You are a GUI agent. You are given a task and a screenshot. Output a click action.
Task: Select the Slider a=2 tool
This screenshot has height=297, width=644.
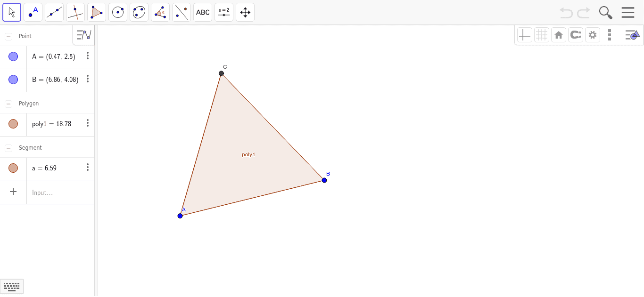224,12
